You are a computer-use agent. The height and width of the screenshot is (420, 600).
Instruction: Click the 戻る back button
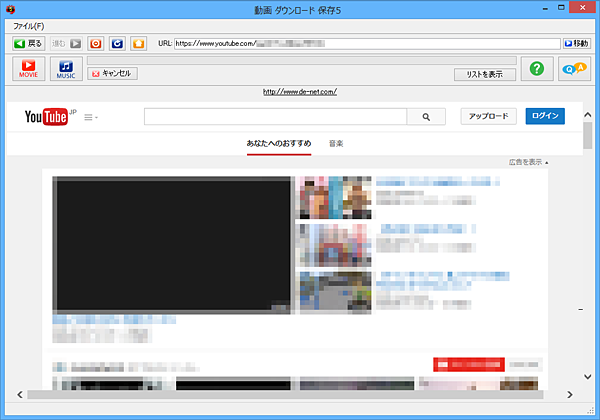(28, 44)
